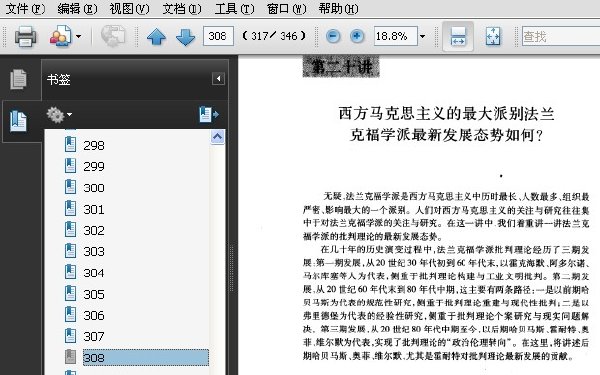Open the 文件(F) menu
The width and height of the screenshot is (600, 375).
click(25, 8)
